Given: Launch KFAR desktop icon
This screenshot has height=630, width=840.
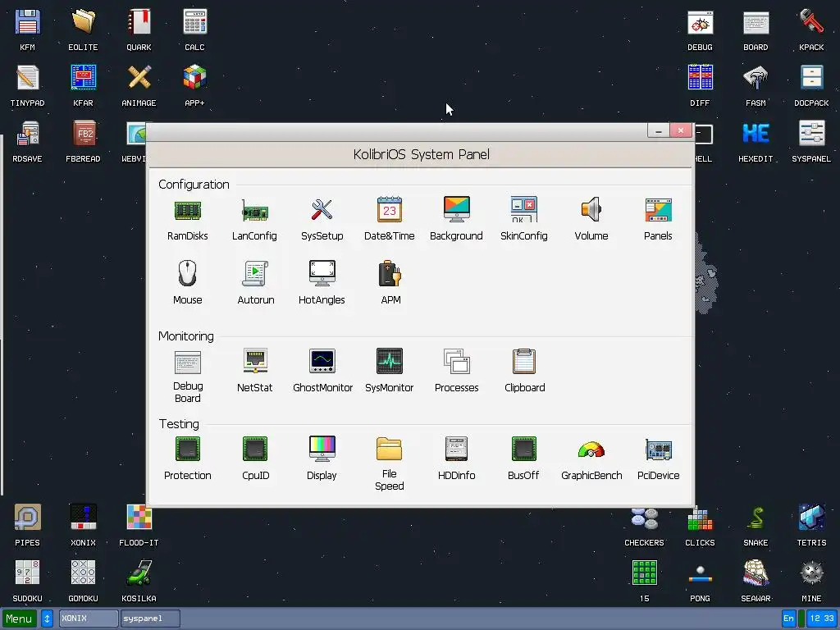Looking at the screenshot, I should (83, 78).
